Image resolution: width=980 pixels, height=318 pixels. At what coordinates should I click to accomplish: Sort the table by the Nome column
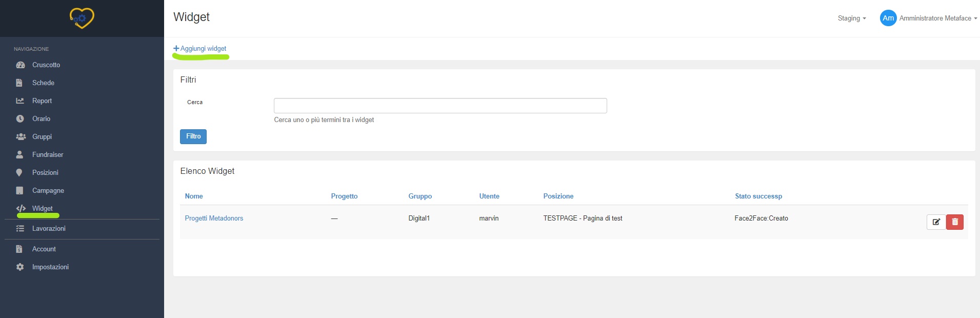(194, 196)
